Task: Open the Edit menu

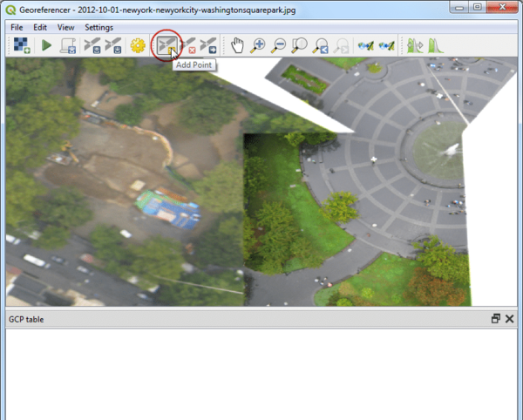Action: (40, 27)
